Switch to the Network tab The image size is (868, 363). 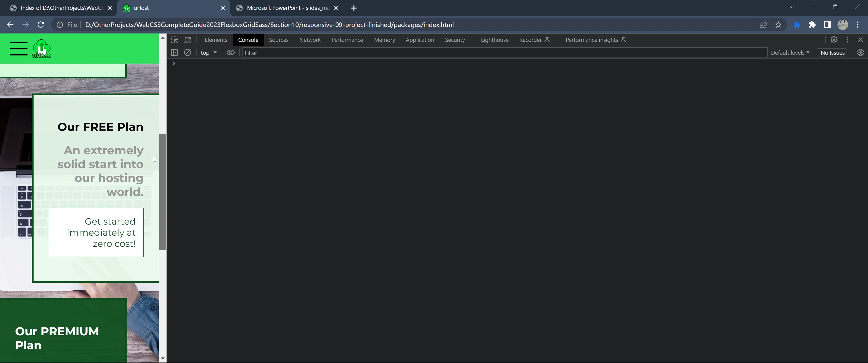pos(310,40)
